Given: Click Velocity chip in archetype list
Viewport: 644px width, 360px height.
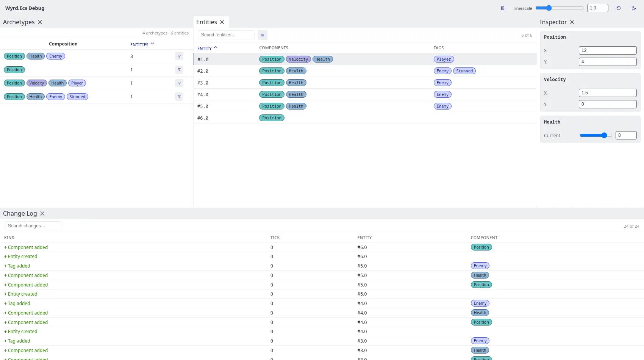Looking at the screenshot, I should (x=37, y=83).
